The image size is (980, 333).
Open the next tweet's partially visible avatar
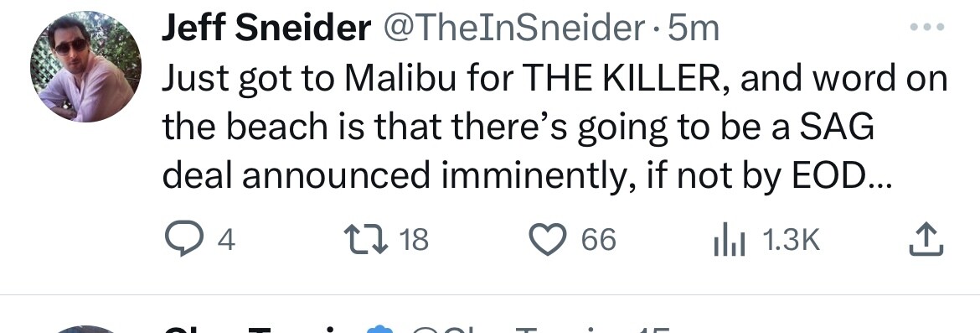coord(85,330)
